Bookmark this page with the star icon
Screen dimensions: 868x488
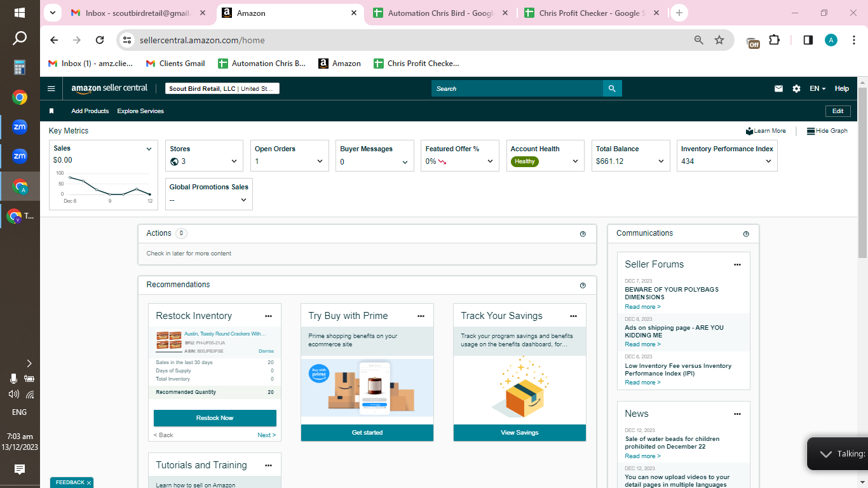719,40
